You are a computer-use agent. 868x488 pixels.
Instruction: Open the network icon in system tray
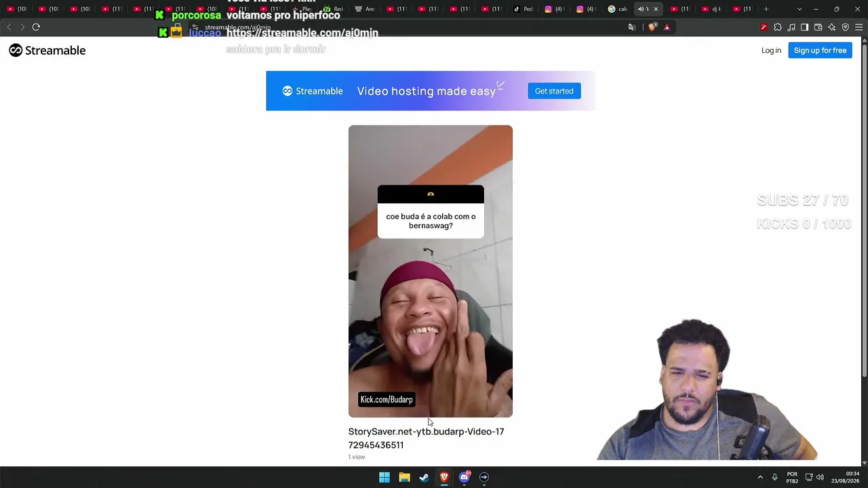(x=809, y=477)
